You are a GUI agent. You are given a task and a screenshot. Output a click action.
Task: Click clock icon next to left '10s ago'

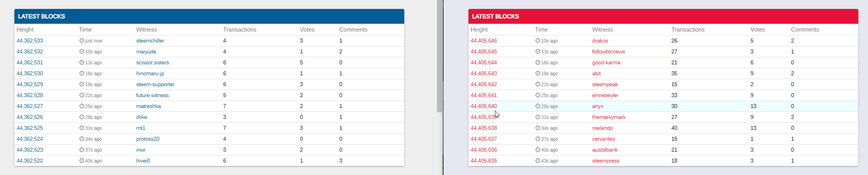pyautogui.click(x=82, y=51)
